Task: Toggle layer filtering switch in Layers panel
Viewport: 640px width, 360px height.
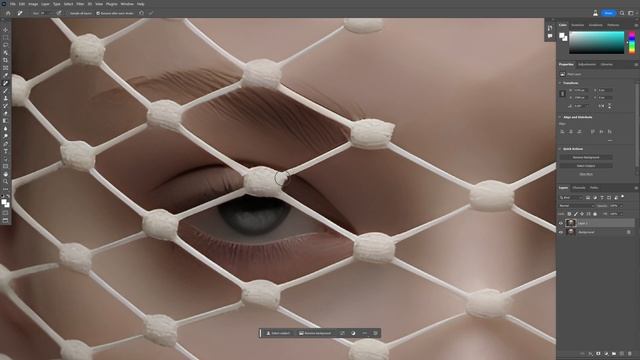Action: click(x=623, y=197)
